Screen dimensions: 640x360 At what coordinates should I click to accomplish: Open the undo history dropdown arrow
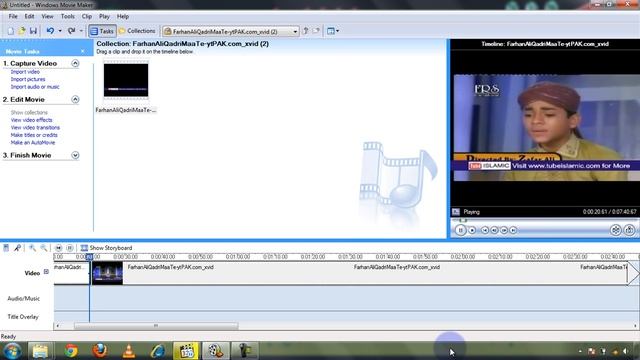coord(60,31)
